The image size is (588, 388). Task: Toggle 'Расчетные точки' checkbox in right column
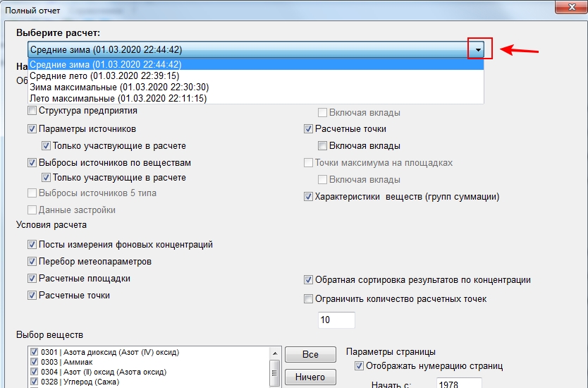[309, 129]
